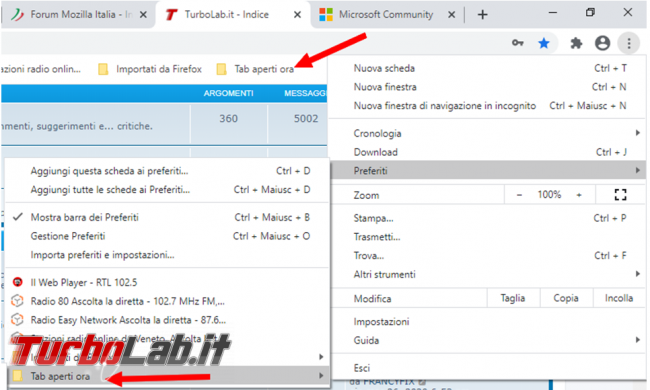This screenshot has width=650, height=390.
Task: Open Download from Chrome menu
Action: [x=488, y=152]
